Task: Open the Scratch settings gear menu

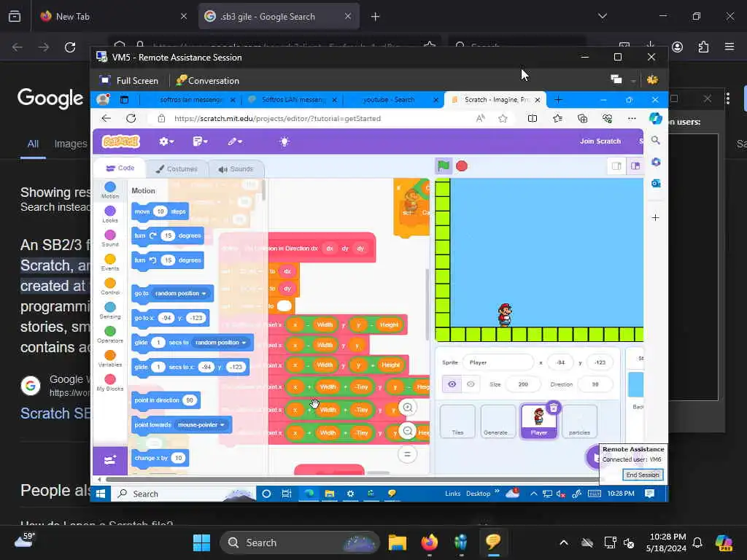Action: (x=166, y=141)
